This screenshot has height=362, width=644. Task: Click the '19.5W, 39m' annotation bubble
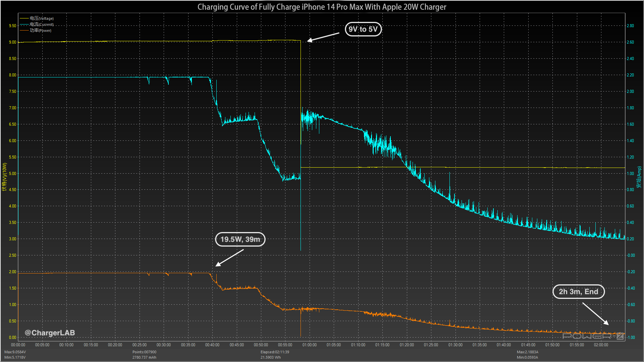pos(240,239)
